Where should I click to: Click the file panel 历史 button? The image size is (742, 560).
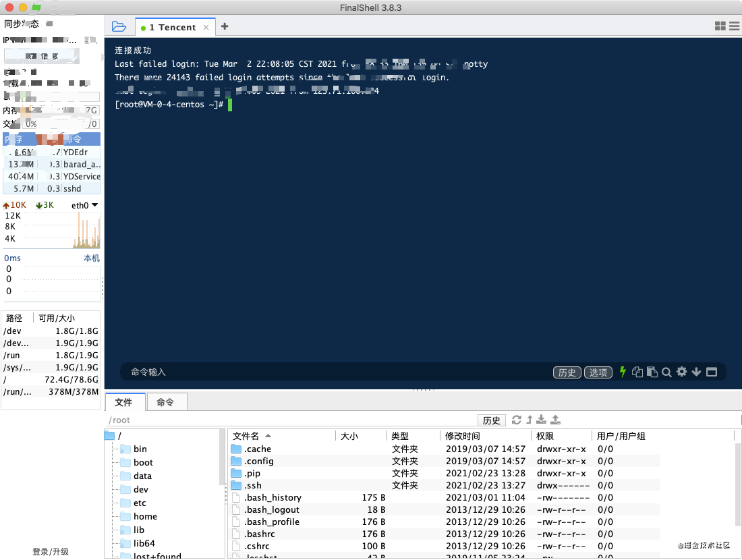492,420
